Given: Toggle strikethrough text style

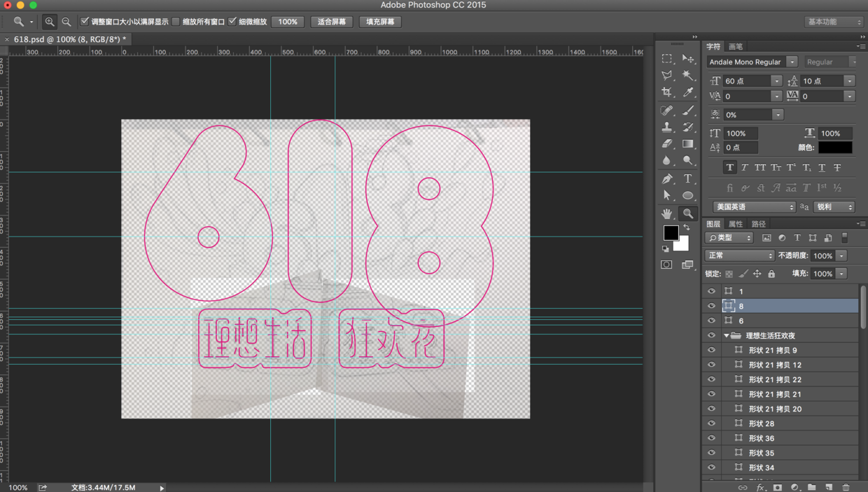Looking at the screenshot, I should (837, 168).
